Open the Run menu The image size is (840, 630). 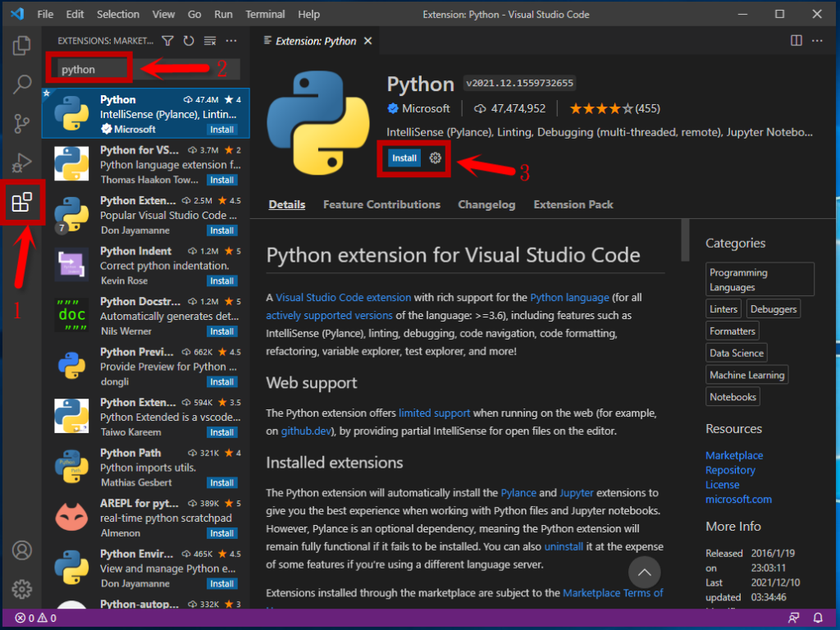pos(223,15)
